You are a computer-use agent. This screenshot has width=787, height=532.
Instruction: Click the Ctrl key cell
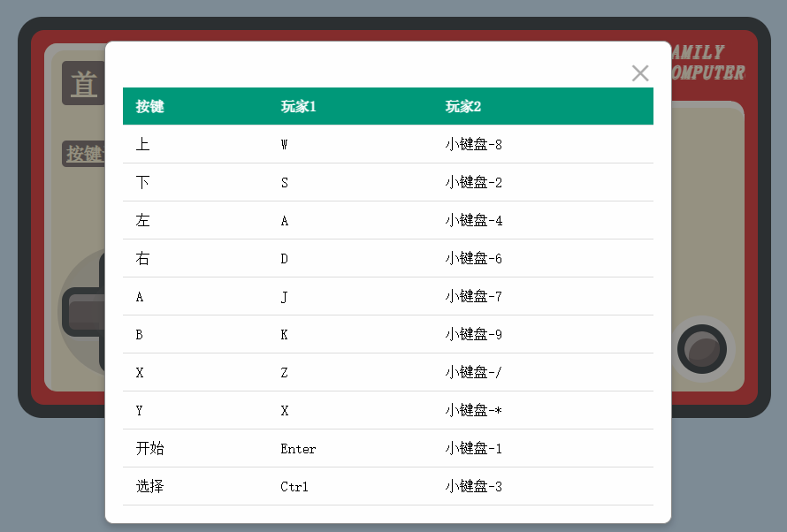[x=294, y=487]
